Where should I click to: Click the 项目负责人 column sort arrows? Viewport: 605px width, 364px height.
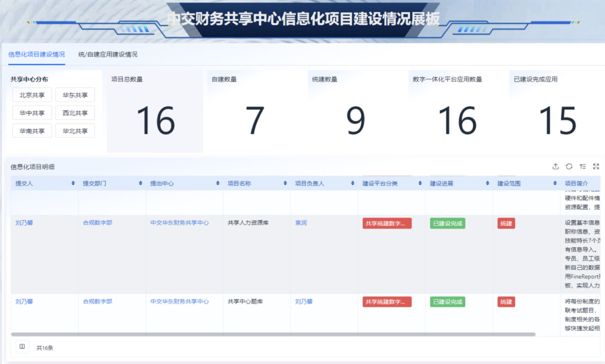(353, 183)
